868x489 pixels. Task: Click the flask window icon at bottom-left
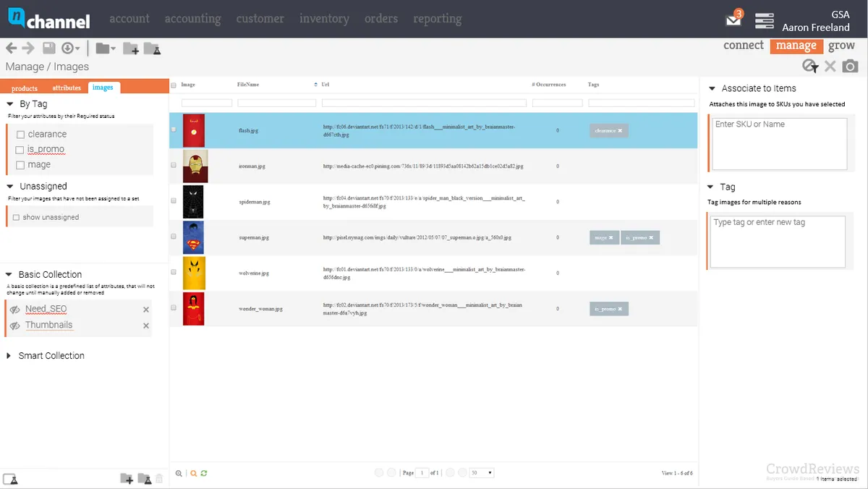(10, 479)
